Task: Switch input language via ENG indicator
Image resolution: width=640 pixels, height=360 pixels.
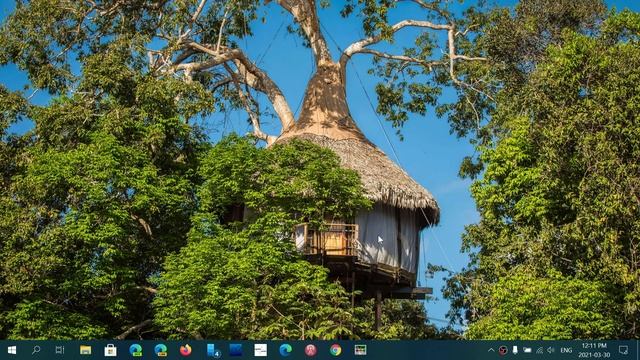Action: tap(566, 350)
